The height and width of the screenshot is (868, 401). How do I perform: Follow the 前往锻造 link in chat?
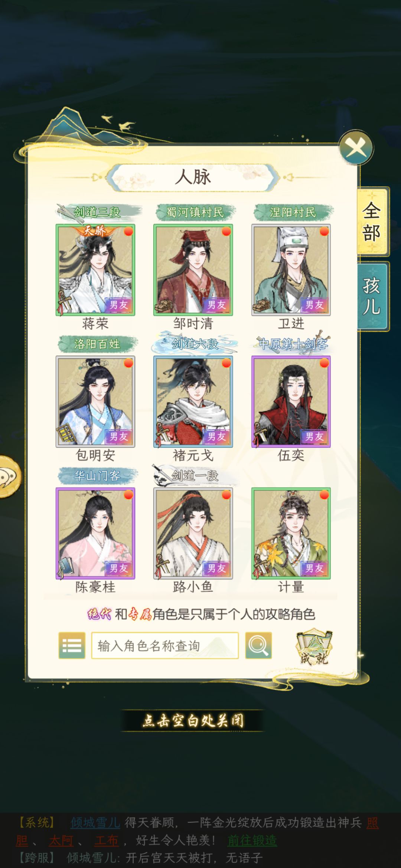[252, 840]
